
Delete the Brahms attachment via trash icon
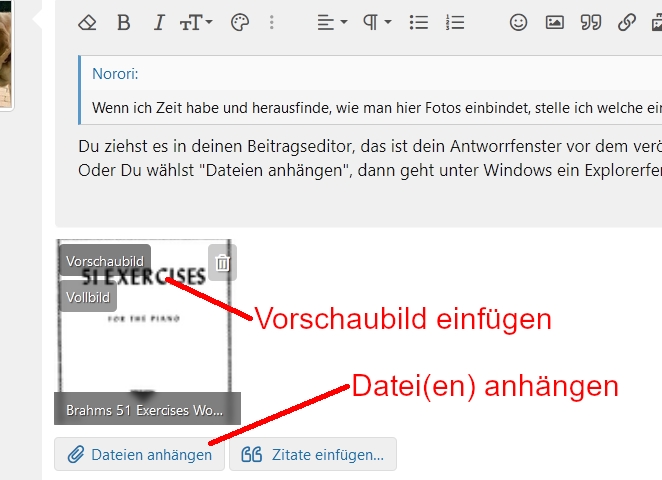click(x=222, y=263)
